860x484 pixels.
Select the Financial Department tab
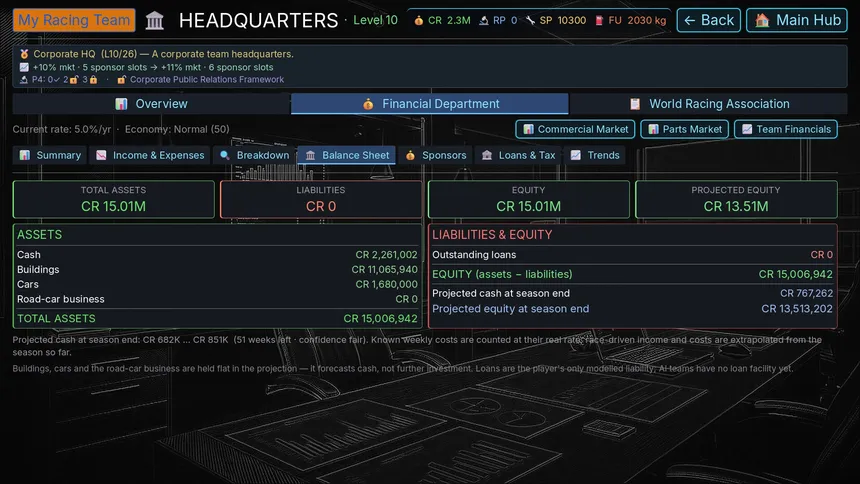click(430, 104)
